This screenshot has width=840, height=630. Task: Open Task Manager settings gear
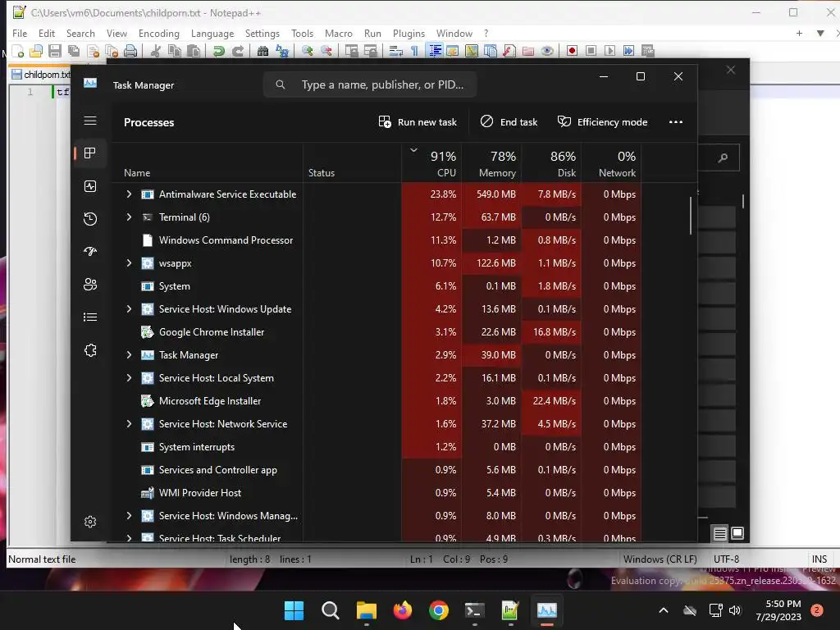[90, 521]
